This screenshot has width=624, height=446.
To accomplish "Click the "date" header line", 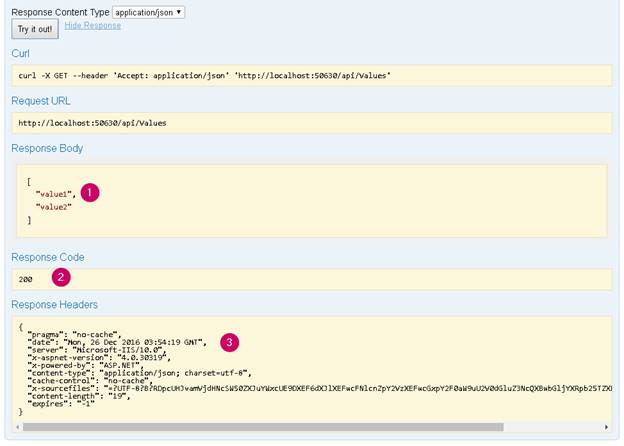I will click(117, 342).
